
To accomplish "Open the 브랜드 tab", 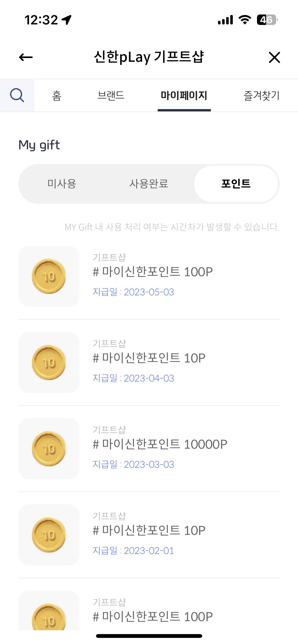I will (111, 96).
